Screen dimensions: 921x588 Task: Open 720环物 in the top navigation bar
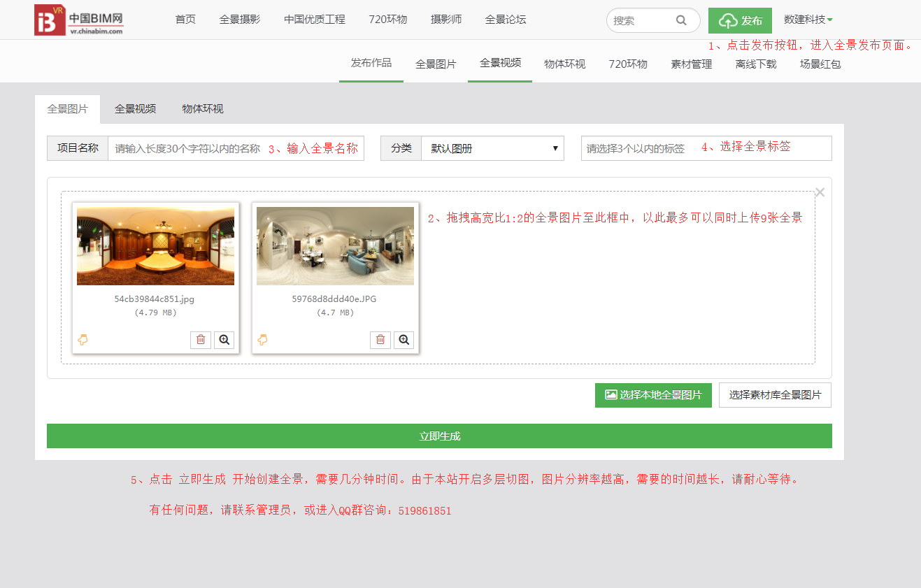(x=388, y=20)
